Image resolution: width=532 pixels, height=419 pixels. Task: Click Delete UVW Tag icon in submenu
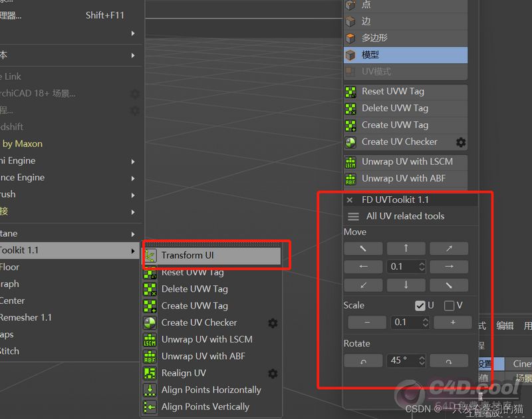click(x=150, y=289)
